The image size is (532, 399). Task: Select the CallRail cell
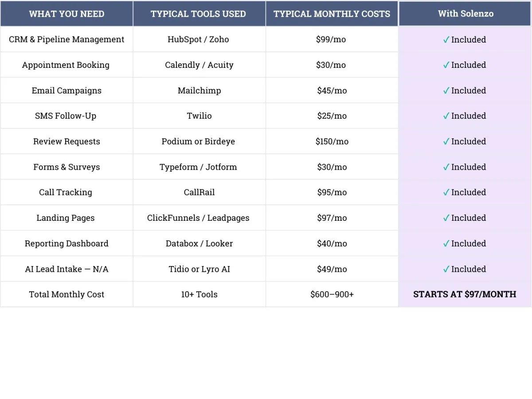(x=199, y=192)
